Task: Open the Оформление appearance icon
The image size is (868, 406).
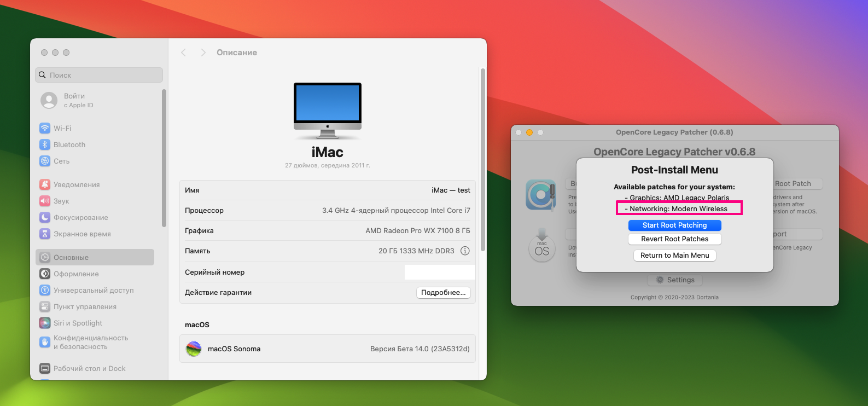Action: [x=45, y=274]
